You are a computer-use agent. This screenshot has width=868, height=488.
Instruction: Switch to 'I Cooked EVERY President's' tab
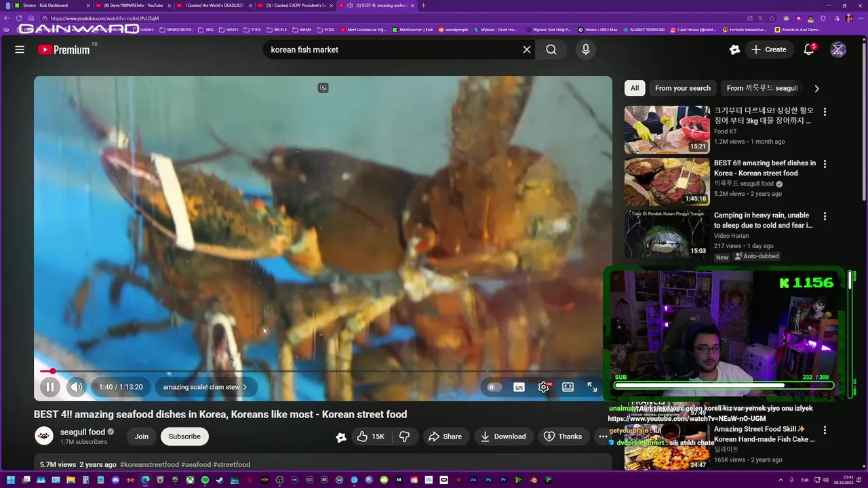[x=296, y=5]
